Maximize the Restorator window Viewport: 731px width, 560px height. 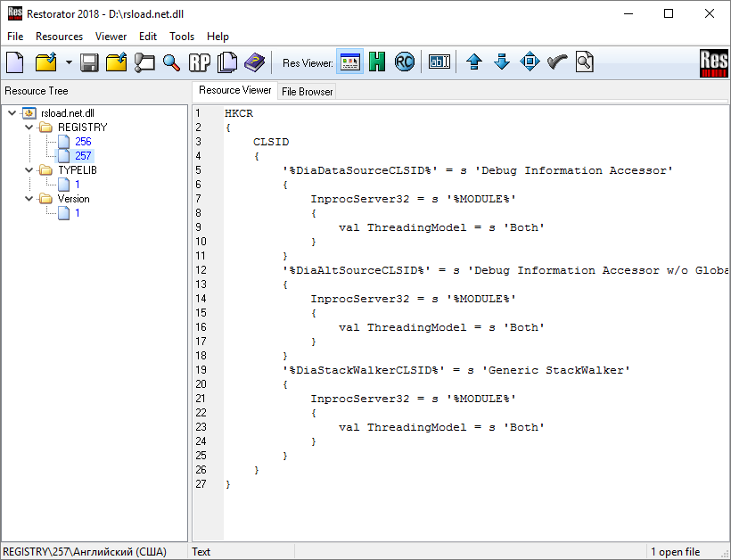(669, 13)
